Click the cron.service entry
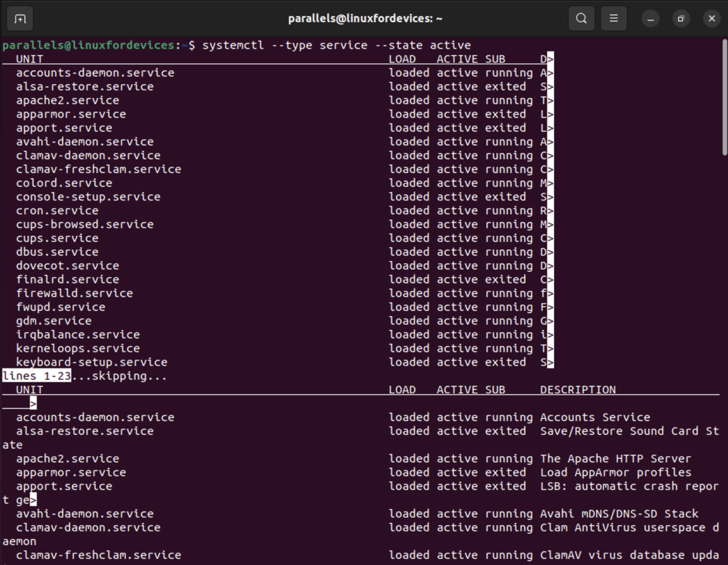 [57, 210]
